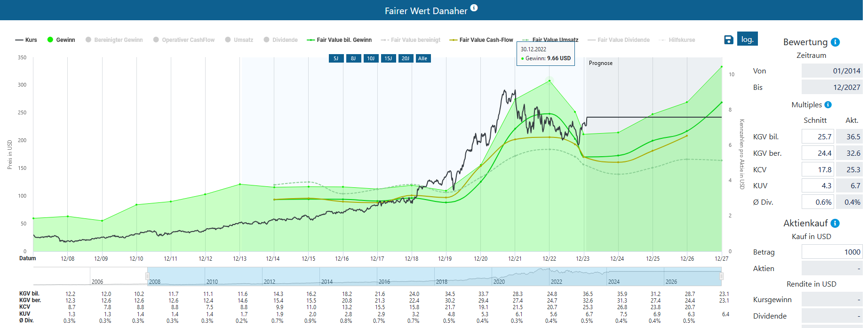Grab the left handle of the range navigator

[x=147, y=276]
